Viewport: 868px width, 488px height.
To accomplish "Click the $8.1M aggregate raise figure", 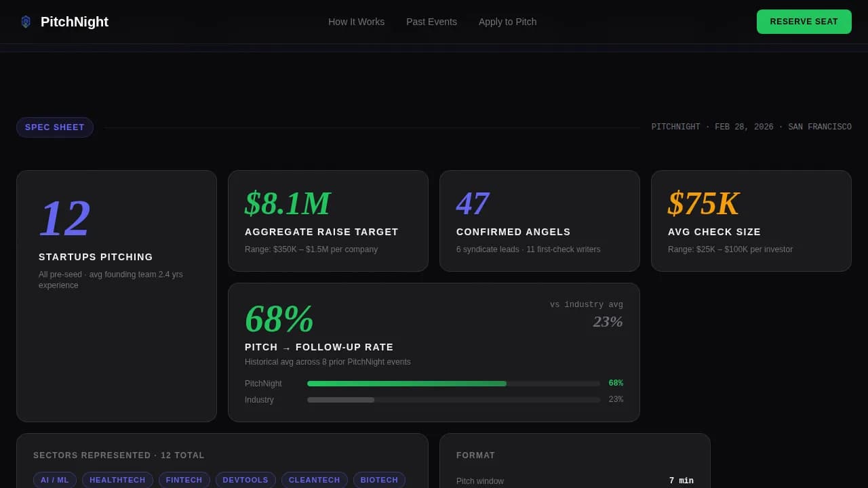I will coord(288,203).
